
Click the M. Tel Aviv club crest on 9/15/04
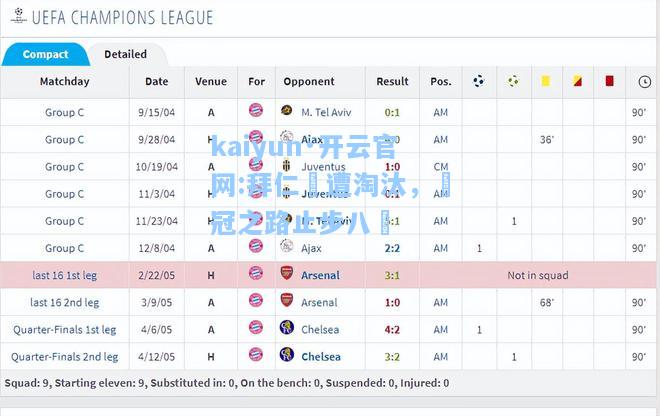point(287,111)
